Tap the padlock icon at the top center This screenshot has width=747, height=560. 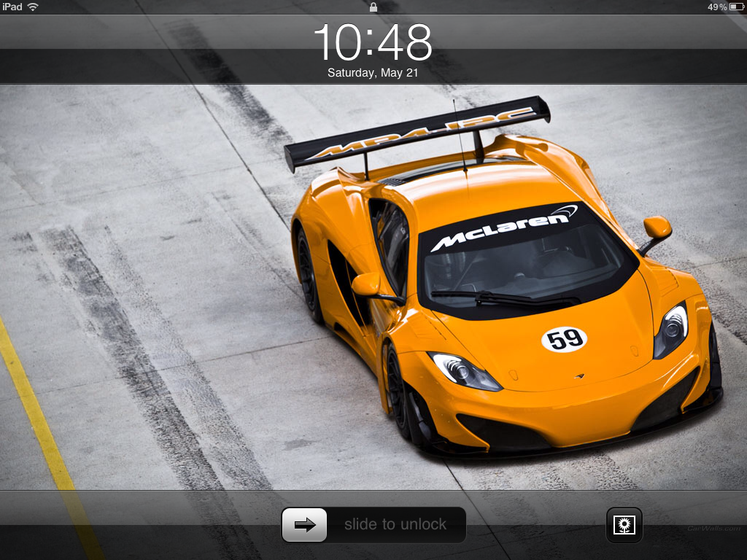point(373,7)
